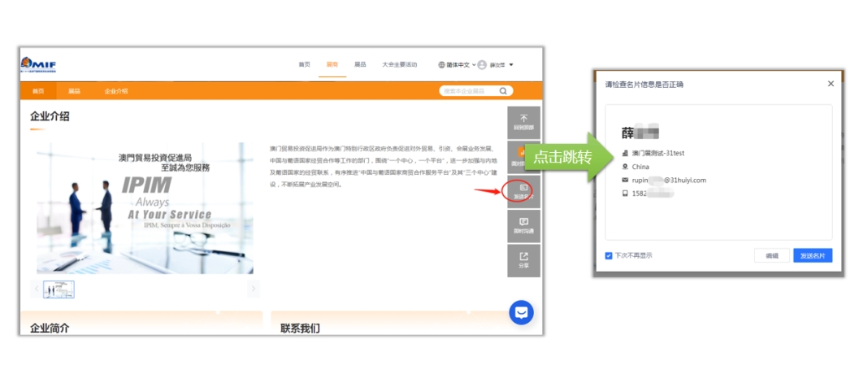Switch to 企业介绍 tab in the orange bar
This screenshot has width=868, height=383.
point(116,91)
